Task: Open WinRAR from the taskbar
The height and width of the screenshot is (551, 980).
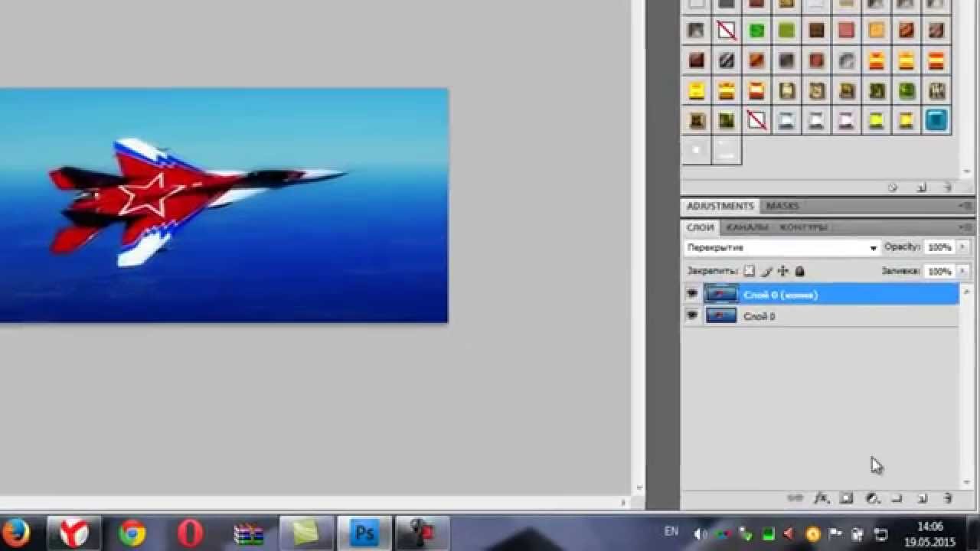Action: click(248, 533)
